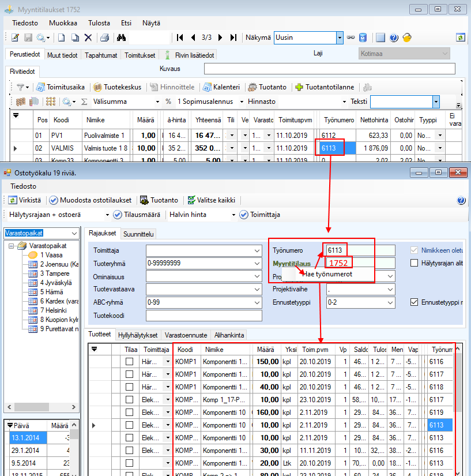Open the Hinnasto dropdown
This screenshot has width=471, height=476.
pos(344,102)
